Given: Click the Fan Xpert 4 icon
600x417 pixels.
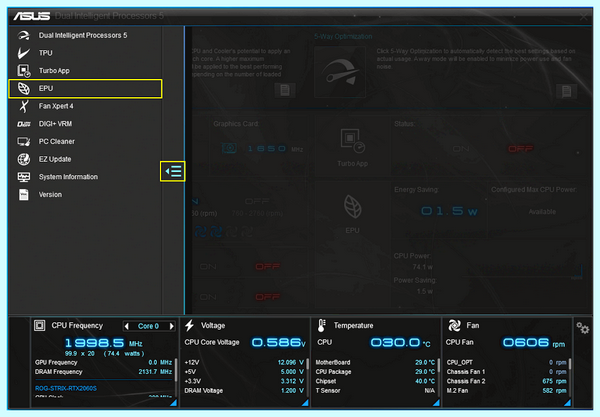Looking at the screenshot, I should pos(24,106).
